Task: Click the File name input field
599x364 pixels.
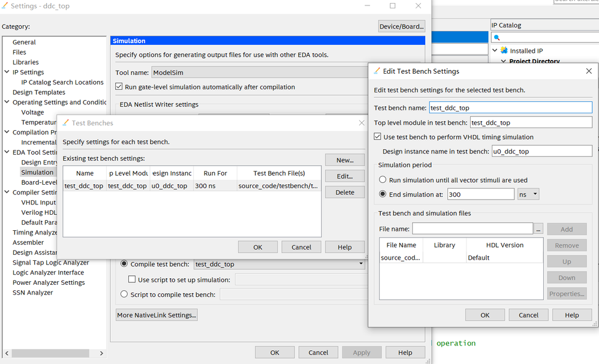Action: tap(472, 229)
